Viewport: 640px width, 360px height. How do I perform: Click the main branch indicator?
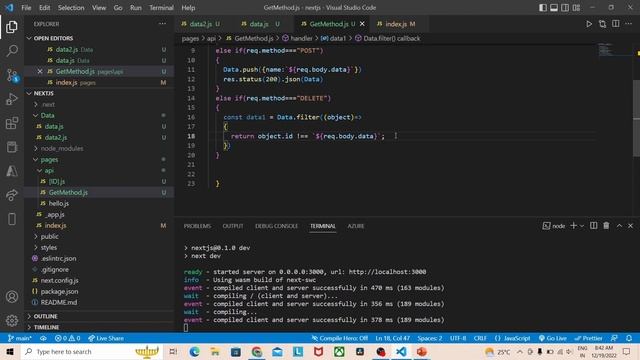click(20, 338)
